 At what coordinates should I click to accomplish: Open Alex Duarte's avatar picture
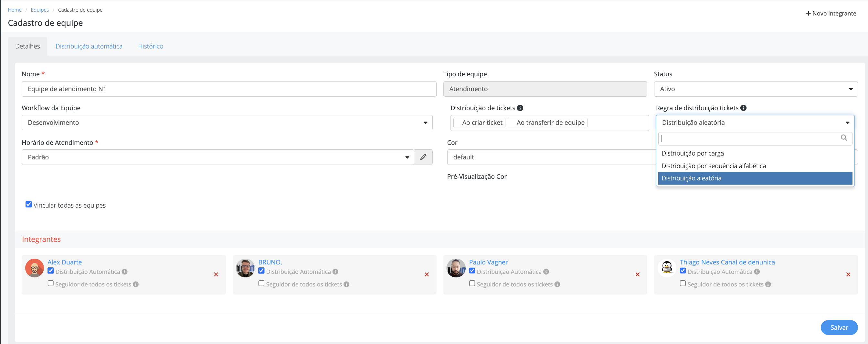[x=34, y=268]
